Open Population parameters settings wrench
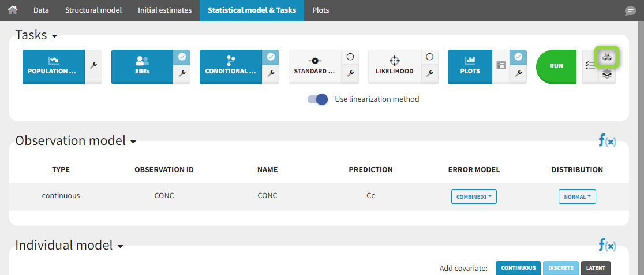 coord(93,66)
